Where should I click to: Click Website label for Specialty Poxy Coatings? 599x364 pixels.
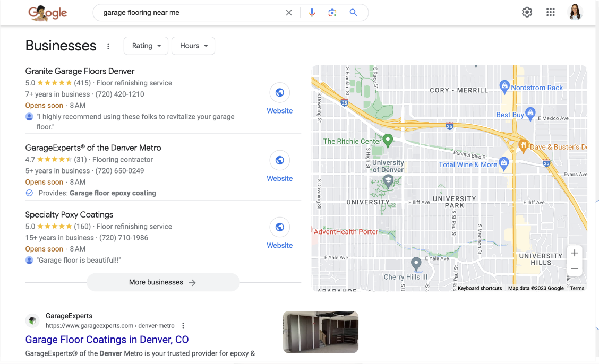coord(280,245)
